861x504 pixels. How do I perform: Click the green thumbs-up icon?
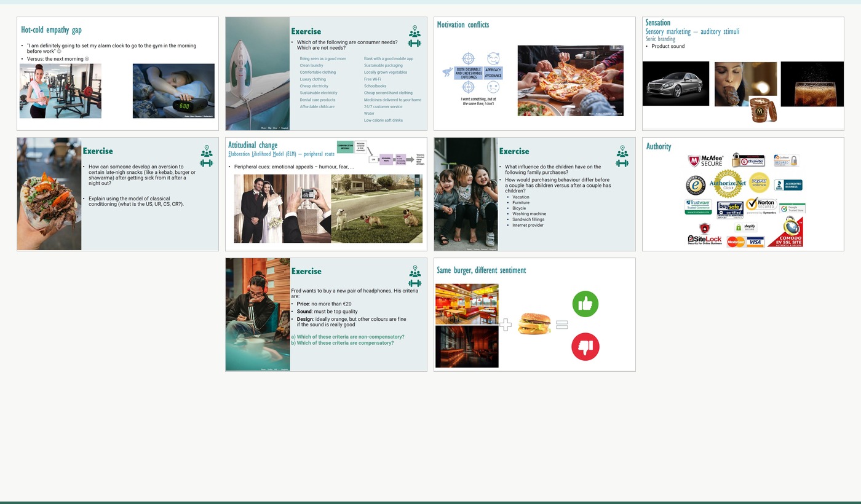point(585,303)
